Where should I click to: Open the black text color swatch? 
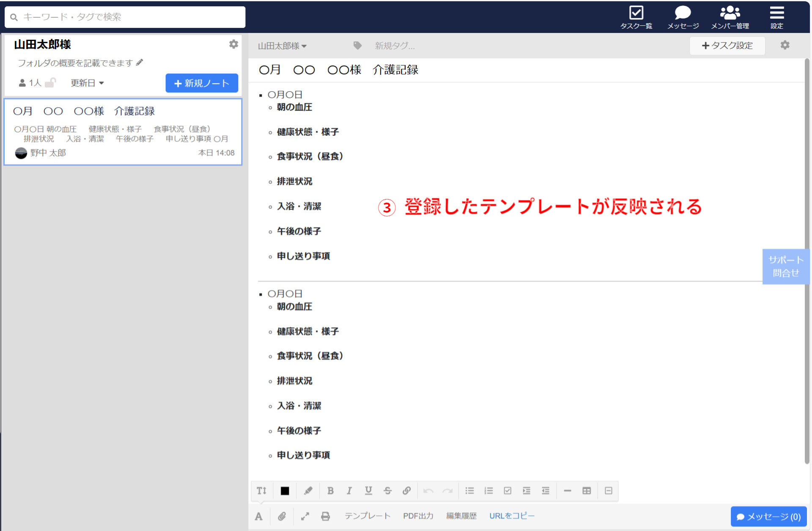pos(285,490)
